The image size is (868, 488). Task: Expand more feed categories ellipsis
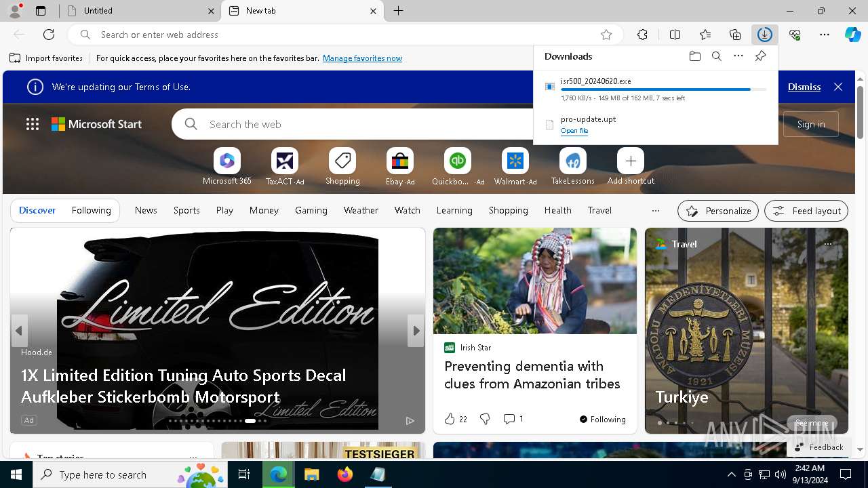[655, 210]
